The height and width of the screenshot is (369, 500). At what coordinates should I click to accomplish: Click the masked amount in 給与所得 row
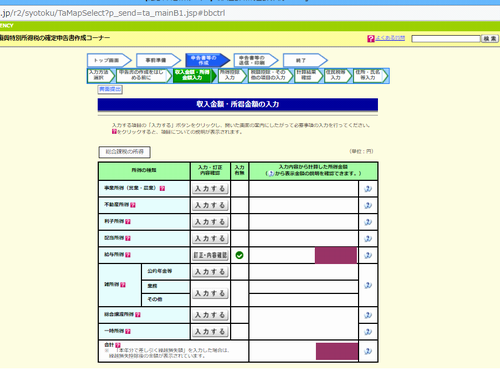click(x=336, y=255)
